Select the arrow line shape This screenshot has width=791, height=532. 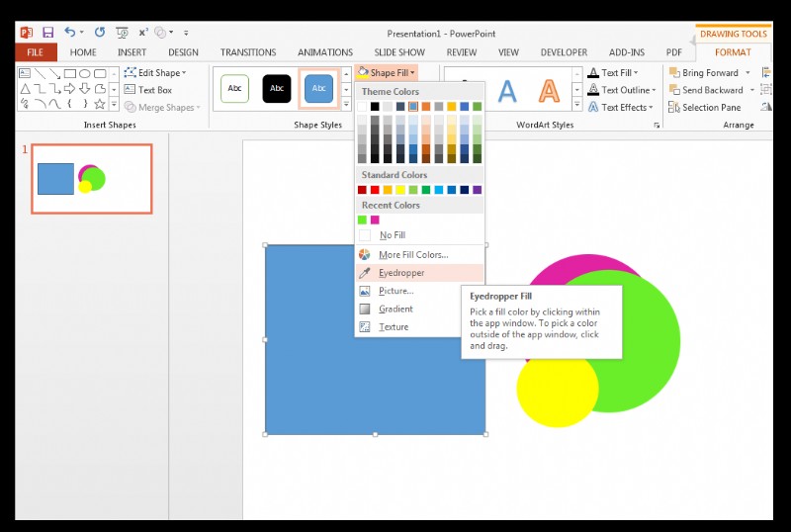(x=55, y=74)
